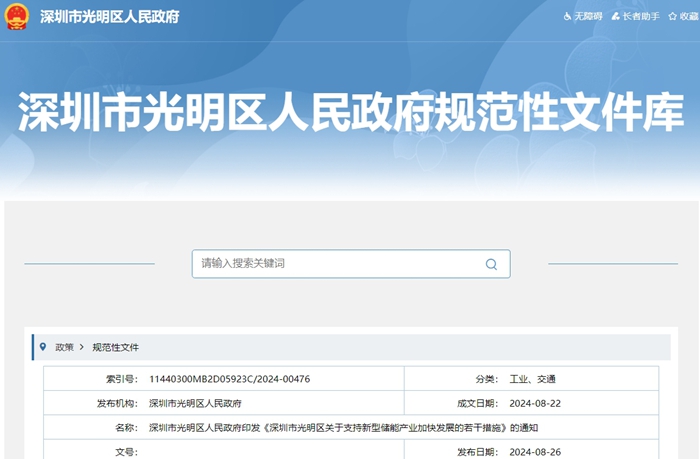Click the 无障碍 accessibility wheelchair icon
This screenshot has height=459, width=700.
[567, 17]
